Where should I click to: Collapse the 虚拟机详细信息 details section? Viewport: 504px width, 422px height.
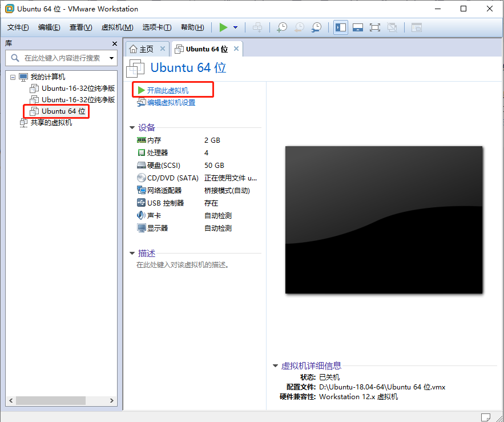pyautogui.click(x=275, y=365)
